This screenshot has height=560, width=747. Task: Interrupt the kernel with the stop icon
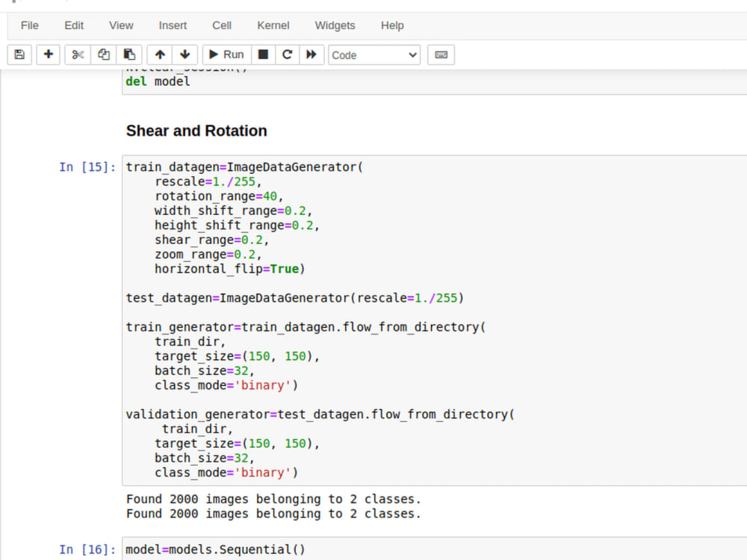(263, 54)
